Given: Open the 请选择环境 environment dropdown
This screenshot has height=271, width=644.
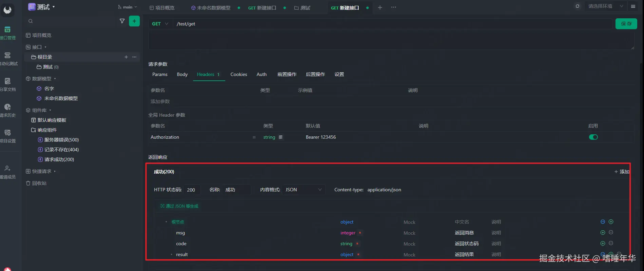Looking at the screenshot, I should pos(605,6).
